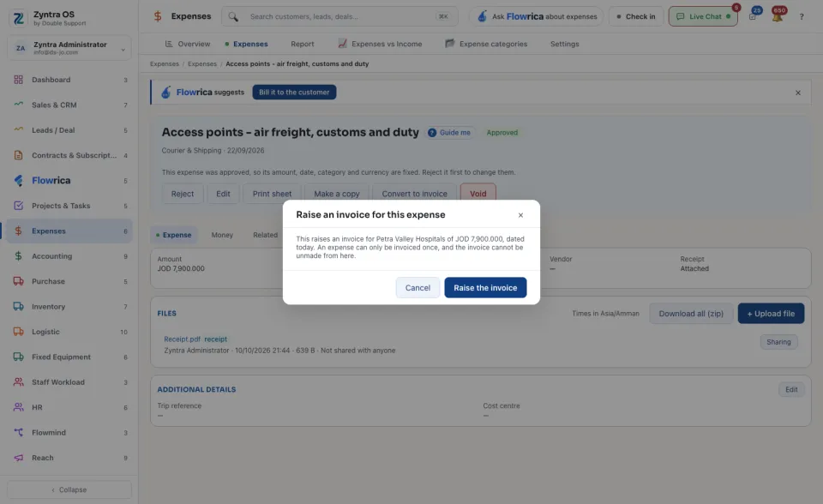Open the Inventory sidebar icon
The image size is (823, 504).
(x=18, y=307)
